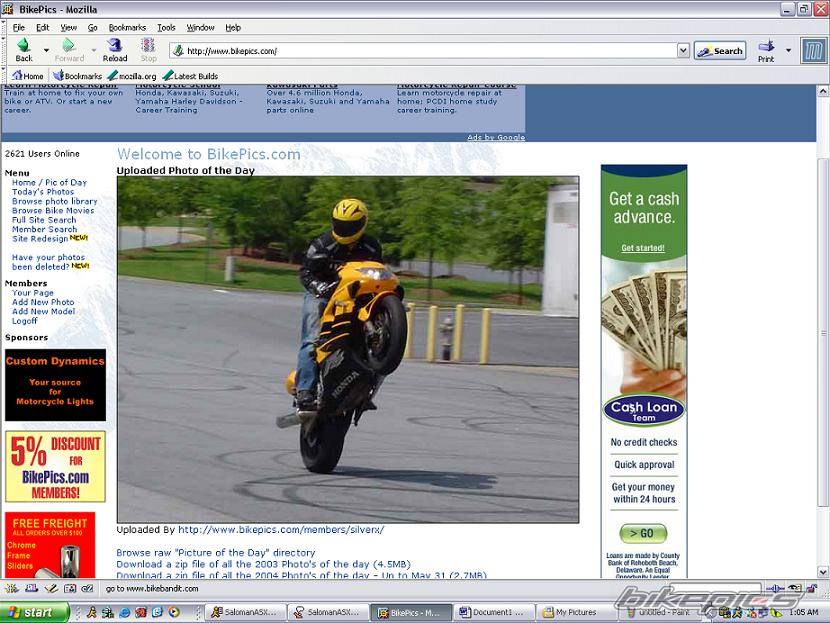Click the Logoff link
The height and width of the screenshot is (623, 830).
[x=24, y=321]
